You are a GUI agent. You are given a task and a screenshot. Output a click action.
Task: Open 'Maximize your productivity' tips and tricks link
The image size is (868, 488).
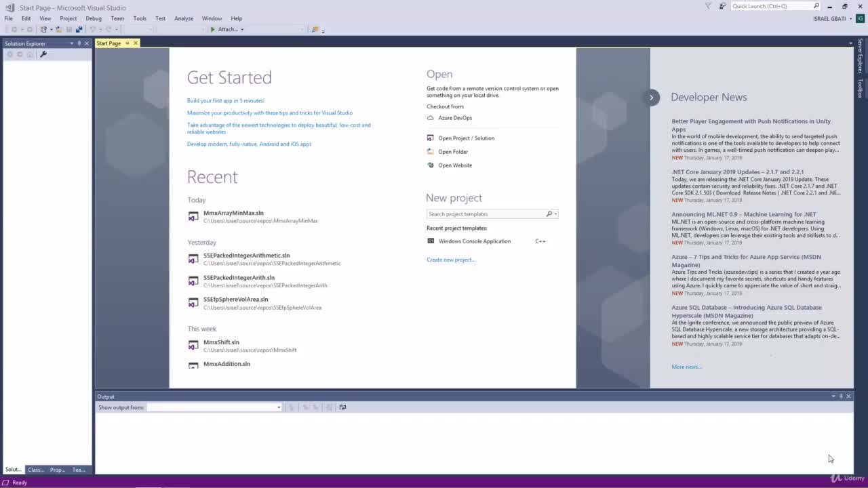(270, 113)
